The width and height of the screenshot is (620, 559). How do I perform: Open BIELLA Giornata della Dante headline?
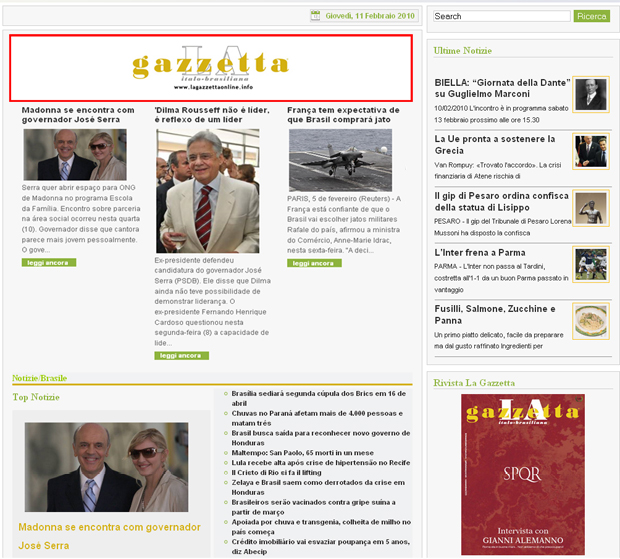pos(502,88)
